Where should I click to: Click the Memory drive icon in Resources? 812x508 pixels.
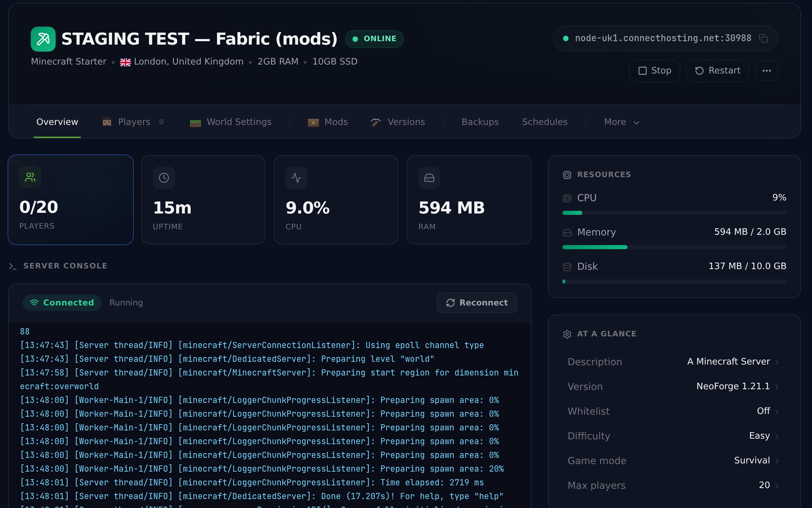(567, 232)
